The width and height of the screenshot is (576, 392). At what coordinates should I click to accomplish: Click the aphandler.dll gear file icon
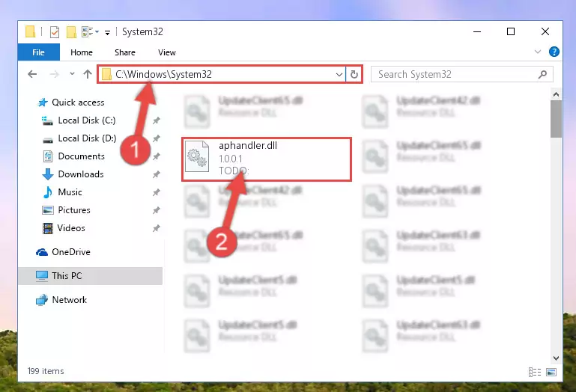coord(197,157)
